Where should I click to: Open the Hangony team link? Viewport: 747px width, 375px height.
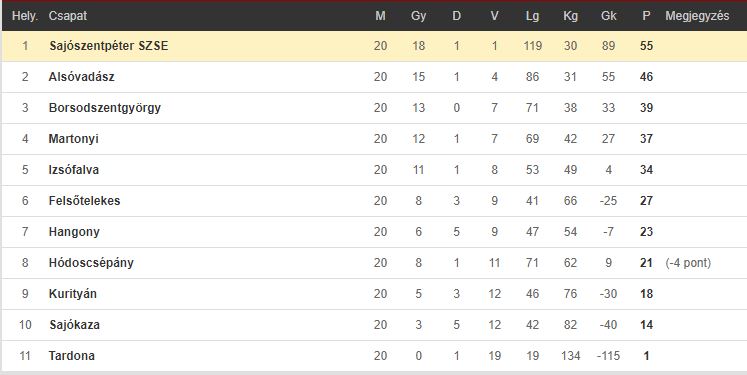[74, 232]
